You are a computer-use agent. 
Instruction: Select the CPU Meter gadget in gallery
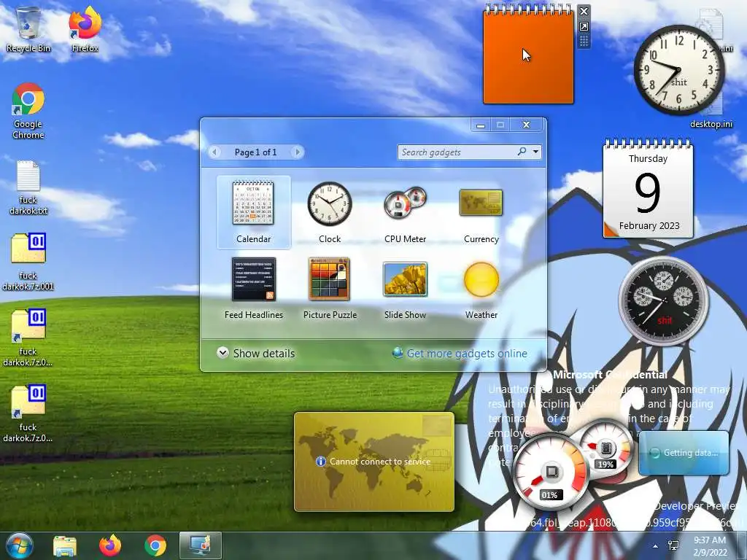(x=406, y=212)
